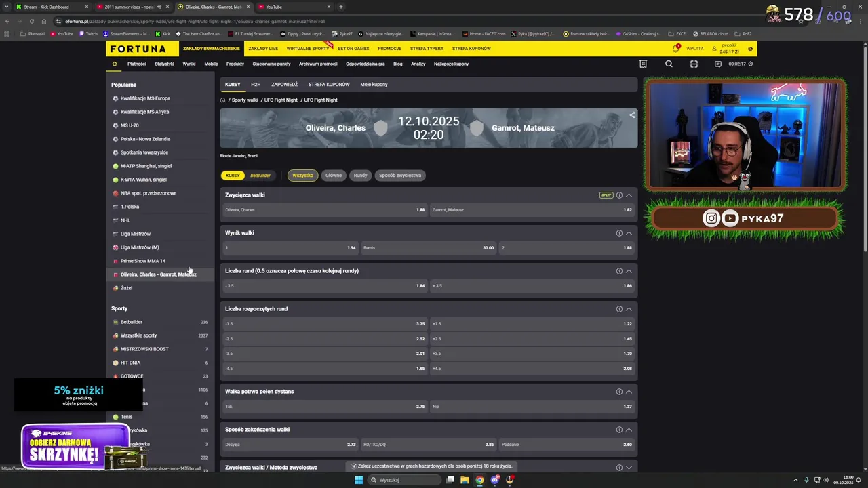Open ZAKŁADY LIVE in top menu
The height and width of the screenshot is (488, 868).
tap(263, 49)
